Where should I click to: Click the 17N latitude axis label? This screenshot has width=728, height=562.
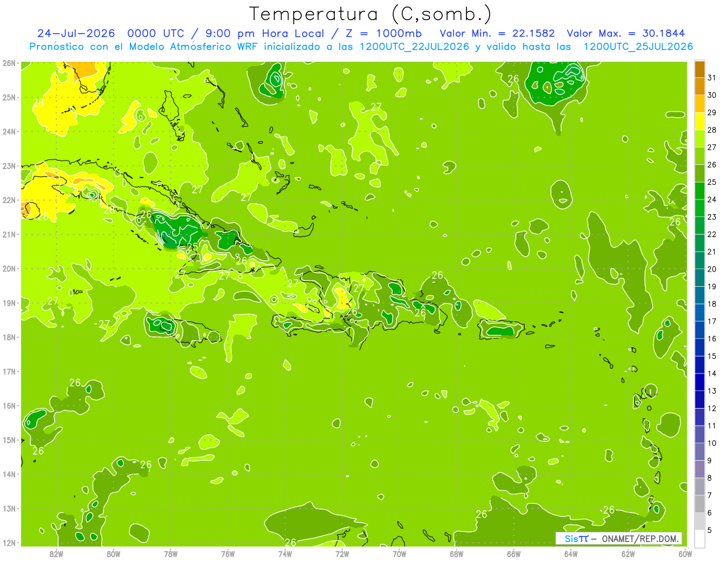point(8,371)
